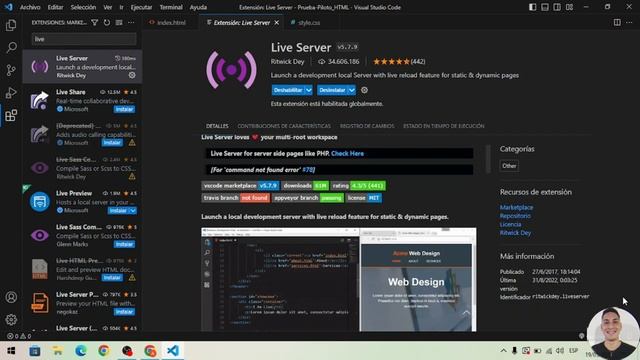Open the Source Control view
Image resolution: width=640 pixels, height=360 pixels.
point(11,70)
